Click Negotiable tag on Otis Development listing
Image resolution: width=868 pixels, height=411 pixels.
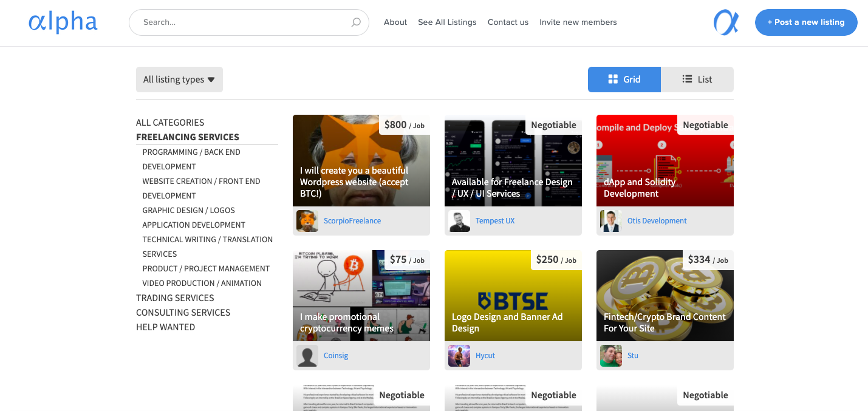(705, 124)
